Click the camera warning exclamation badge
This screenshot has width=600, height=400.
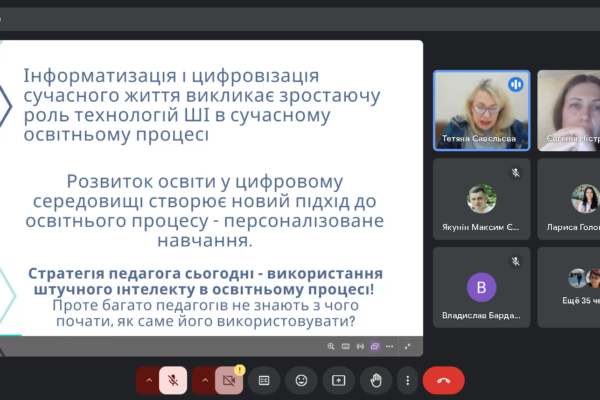240,370
